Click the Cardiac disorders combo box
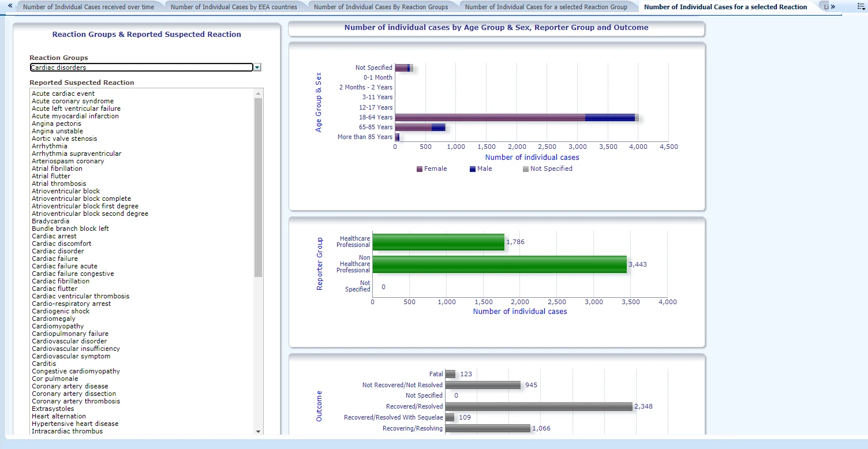 pyautogui.click(x=141, y=68)
